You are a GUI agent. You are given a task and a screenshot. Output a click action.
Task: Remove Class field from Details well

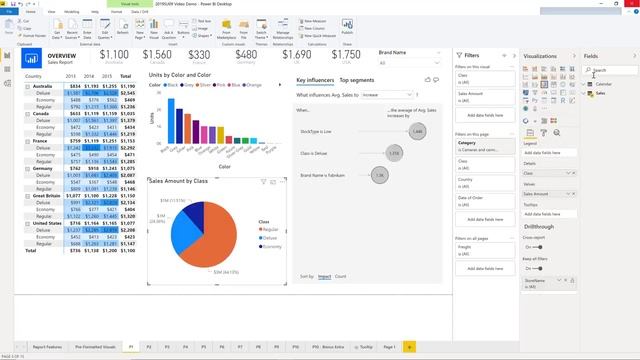tap(573, 173)
